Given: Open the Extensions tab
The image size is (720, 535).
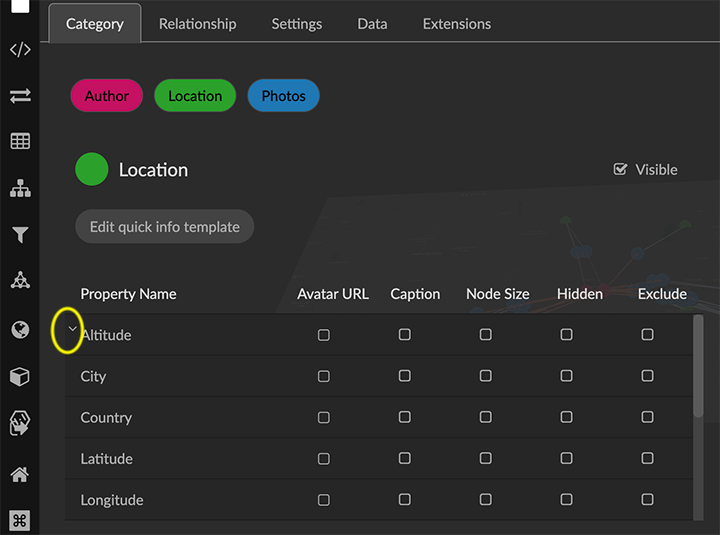Looking at the screenshot, I should 456,23.
